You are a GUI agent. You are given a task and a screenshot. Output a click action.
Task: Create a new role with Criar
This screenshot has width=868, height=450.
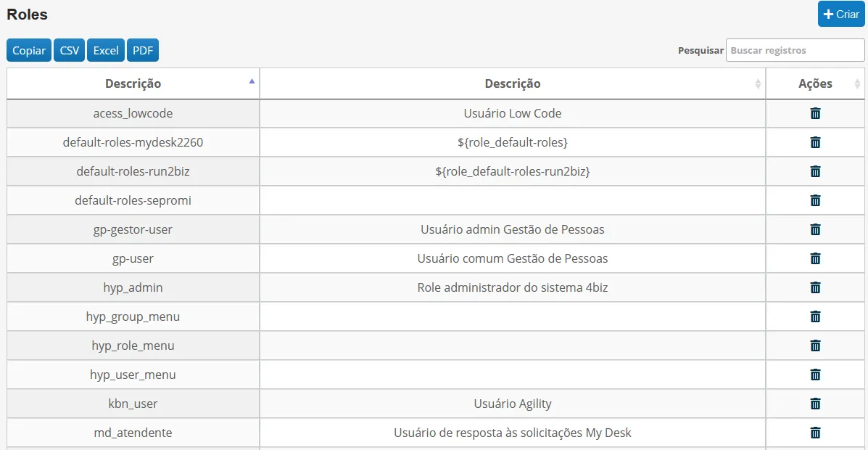tap(841, 15)
